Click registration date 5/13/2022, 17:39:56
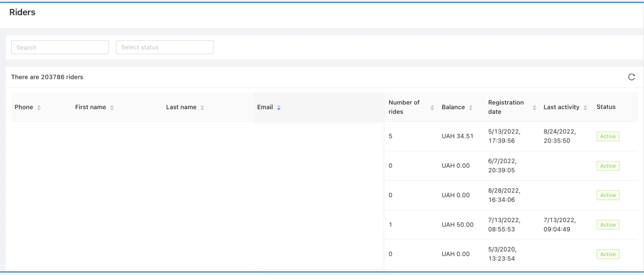Viewport: 644px width, 275px height. pos(504,136)
